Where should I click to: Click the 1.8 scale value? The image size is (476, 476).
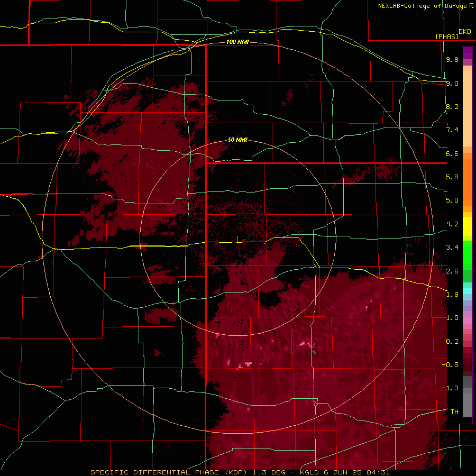pyautogui.click(x=452, y=295)
